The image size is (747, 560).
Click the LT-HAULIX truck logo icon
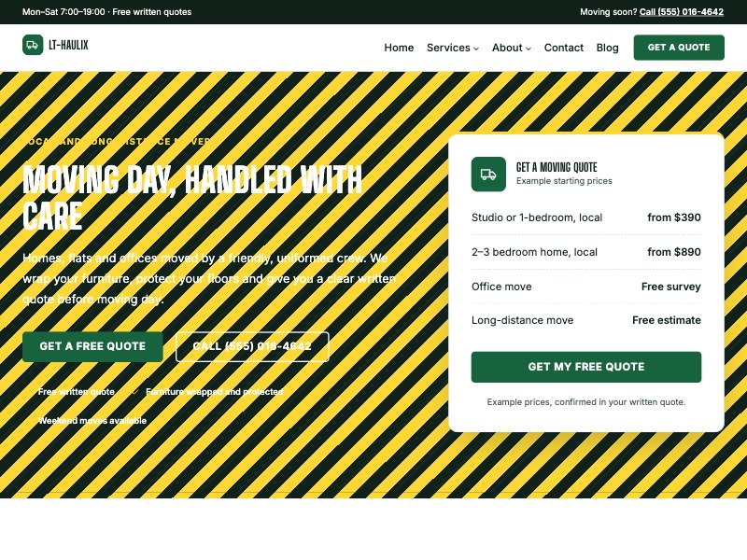[x=33, y=45]
